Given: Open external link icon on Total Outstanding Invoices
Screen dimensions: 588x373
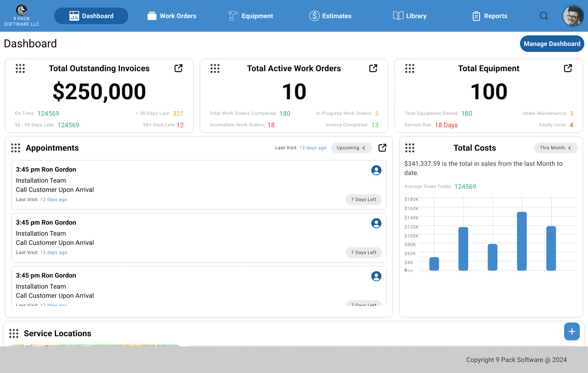Looking at the screenshot, I should (178, 68).
